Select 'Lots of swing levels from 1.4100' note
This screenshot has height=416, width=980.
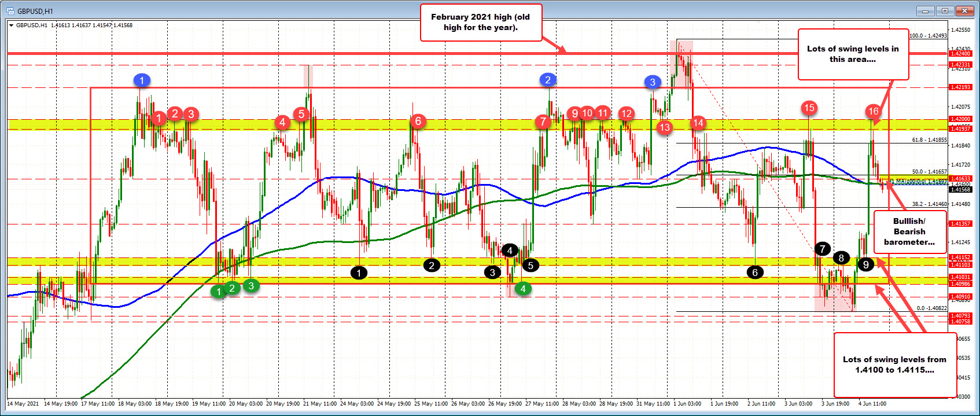tap(894, 365)
